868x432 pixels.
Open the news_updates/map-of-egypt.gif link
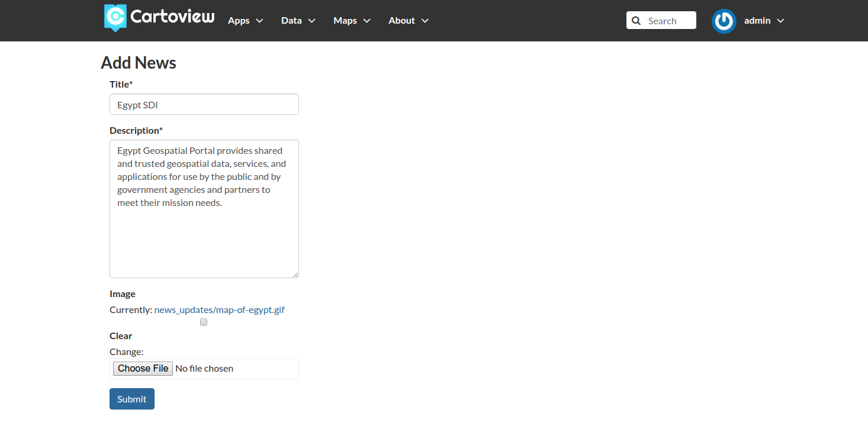pos(219,310)
